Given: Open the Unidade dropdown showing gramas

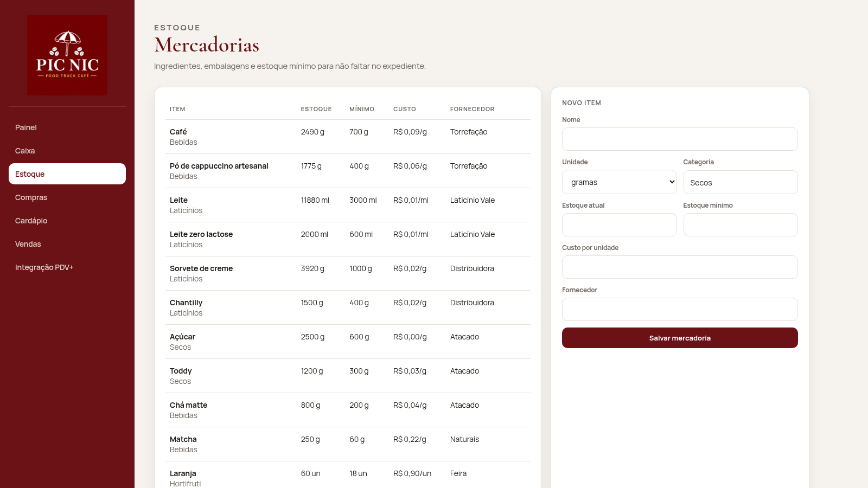Looking at the screenshot, I should (620, 182).
